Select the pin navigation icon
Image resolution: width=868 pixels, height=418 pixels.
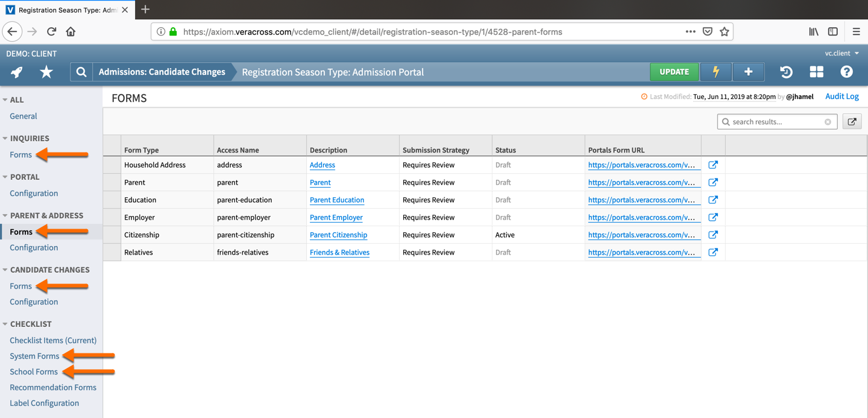point(16,72)
